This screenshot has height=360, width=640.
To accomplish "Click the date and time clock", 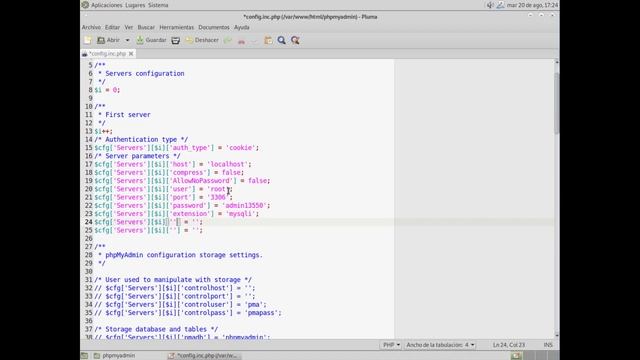I will pyautogui.click(x=532, y=5).
